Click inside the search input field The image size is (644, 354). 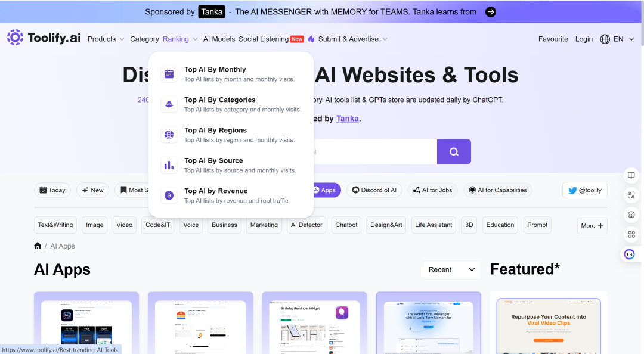[374, 151]
